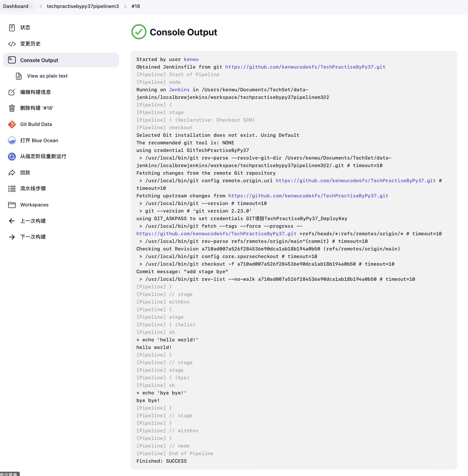Click the 回放 replay arrow icon
468x476 pixels.
click(12, 173)
